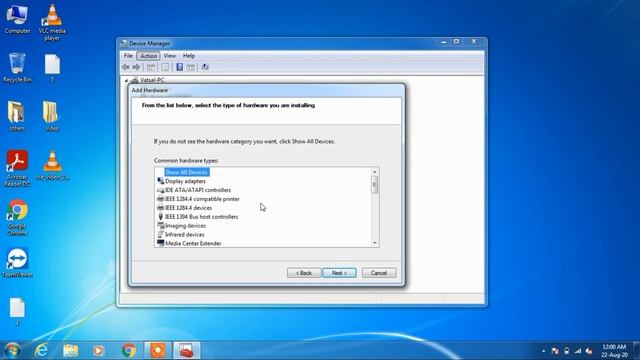Open the Action menu
The height and width of the screenshot is (360, 640).
coord(149,56)
